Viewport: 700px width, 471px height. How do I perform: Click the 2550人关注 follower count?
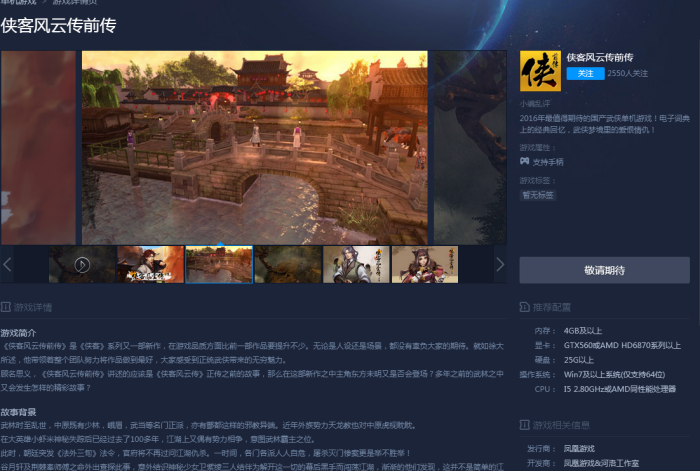(627, 73)
